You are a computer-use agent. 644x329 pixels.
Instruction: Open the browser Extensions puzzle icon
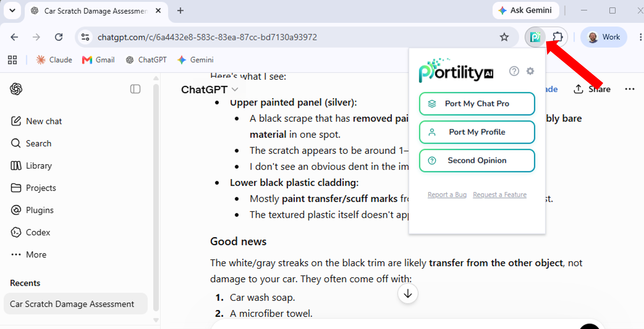[x=557, y=37]
